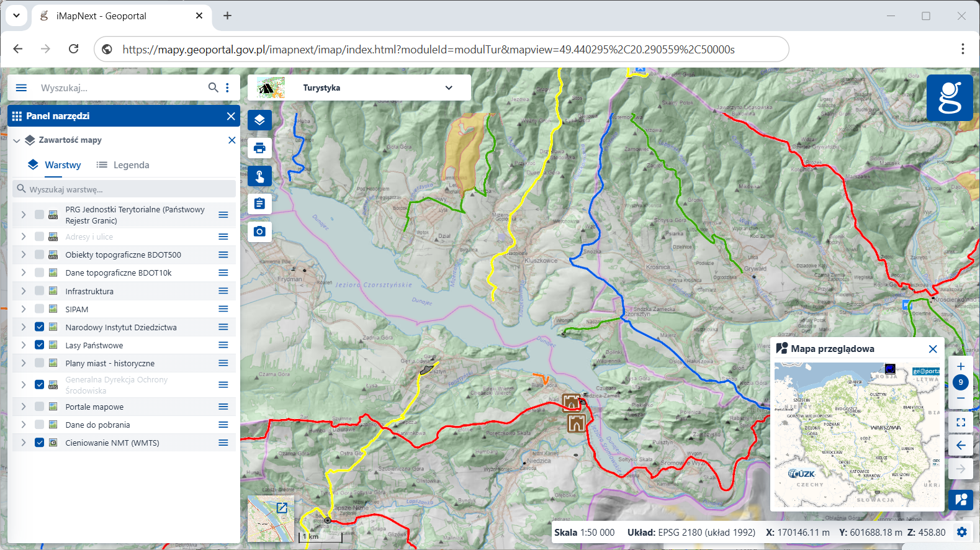Open settings gear in status bar

coord(962,532)
